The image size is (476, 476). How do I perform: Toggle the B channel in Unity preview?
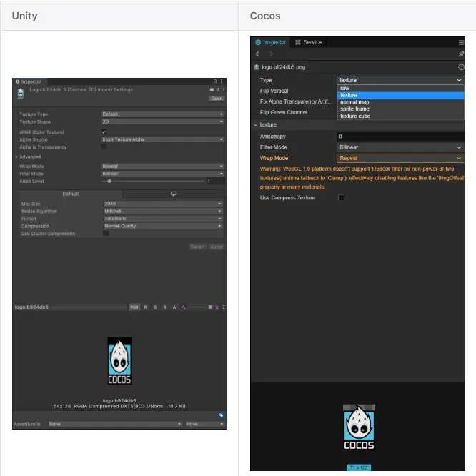pos(165,307)
